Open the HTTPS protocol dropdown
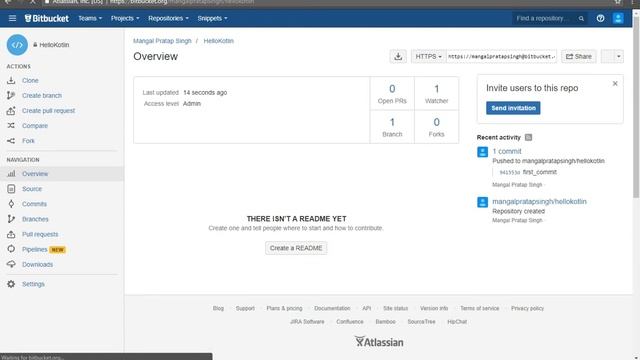Screen dimensions: 640x360 (x=428, y=56)
